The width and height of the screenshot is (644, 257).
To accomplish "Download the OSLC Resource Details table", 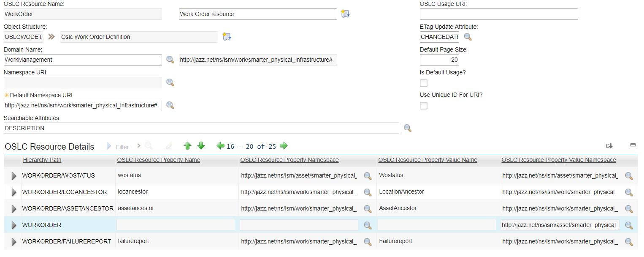I will pyautogui.click(x=609, y=146).
